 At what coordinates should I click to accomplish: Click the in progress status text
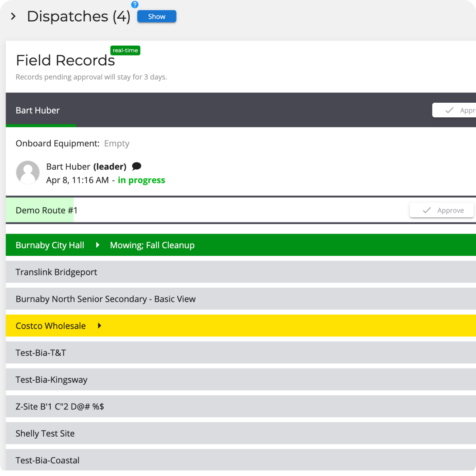pyautogui.click(x=141, y=180)
